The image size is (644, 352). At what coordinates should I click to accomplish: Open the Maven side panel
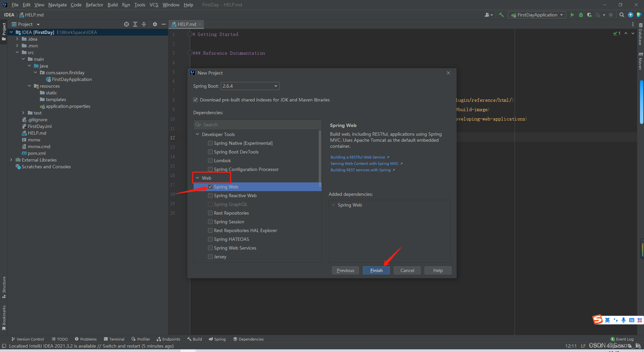point(640,61)
